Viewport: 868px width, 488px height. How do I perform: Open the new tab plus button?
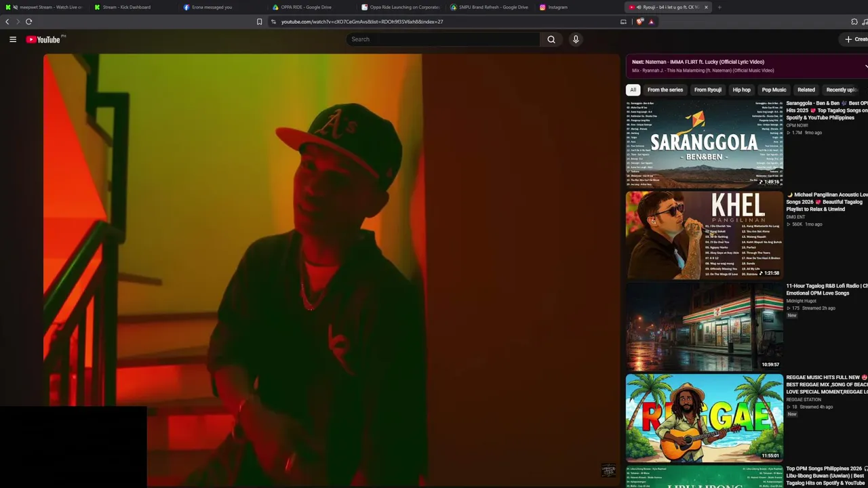[719, 7]
